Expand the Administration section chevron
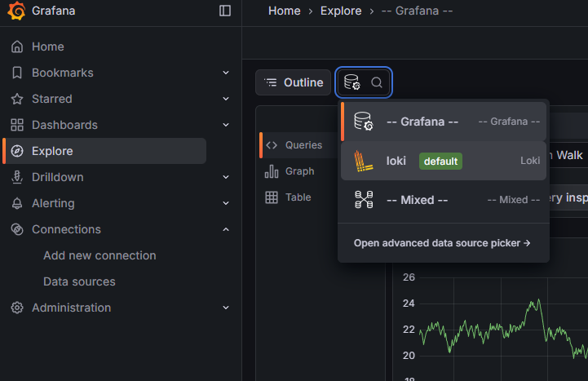 pos(226,308)
